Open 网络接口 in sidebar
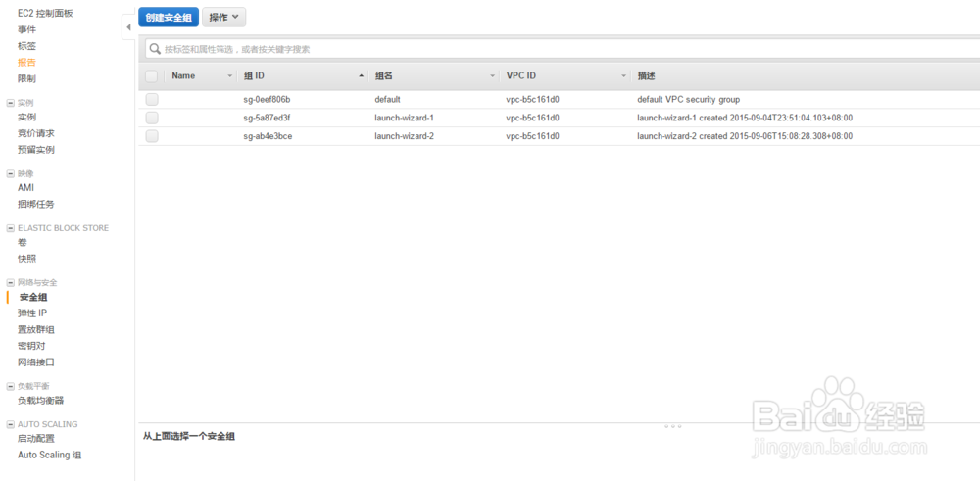 36,361
